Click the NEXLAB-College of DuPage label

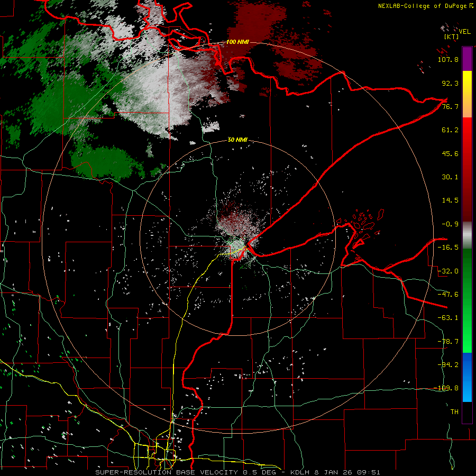click(x=422, y=6)
